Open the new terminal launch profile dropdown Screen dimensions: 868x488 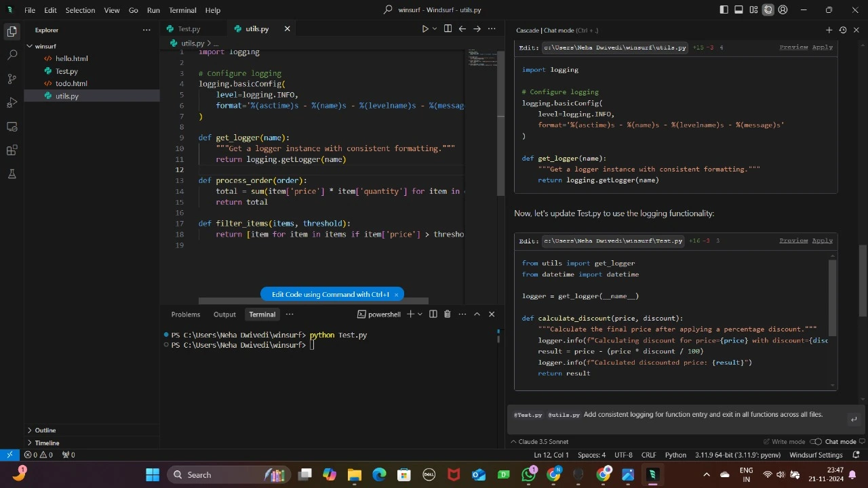click(420, 314)
